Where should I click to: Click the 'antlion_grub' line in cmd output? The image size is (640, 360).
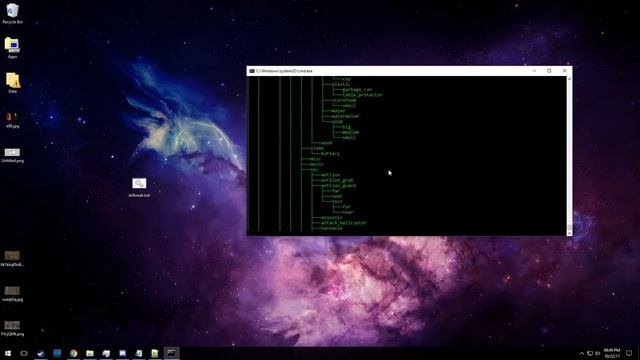coord(337,180)
